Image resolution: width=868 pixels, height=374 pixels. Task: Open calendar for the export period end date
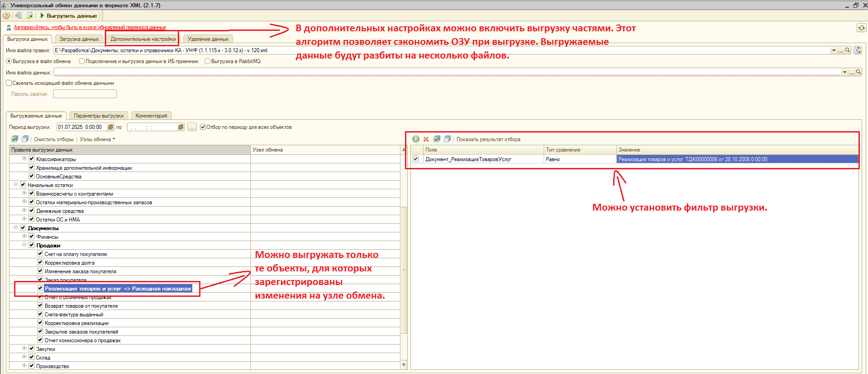[x=181, y=127]
